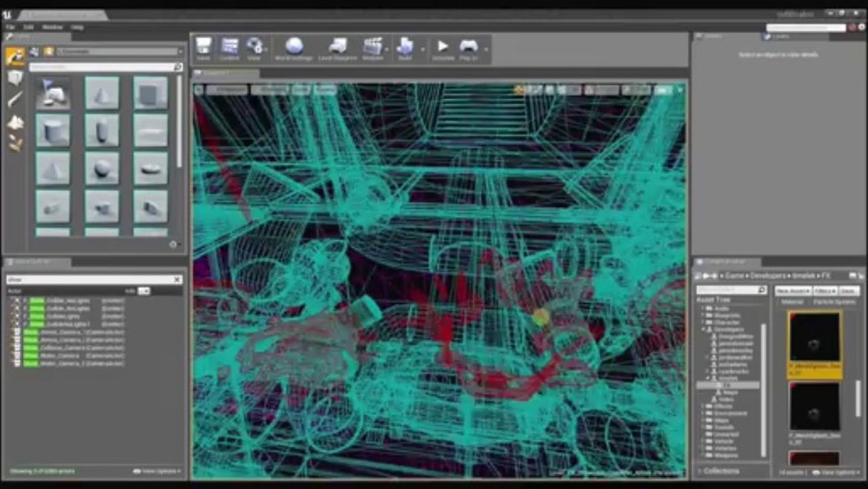Toggle the Particle System filter
Image resolution: width=868 pixels, height=489 pixels.
pos(834,302)
